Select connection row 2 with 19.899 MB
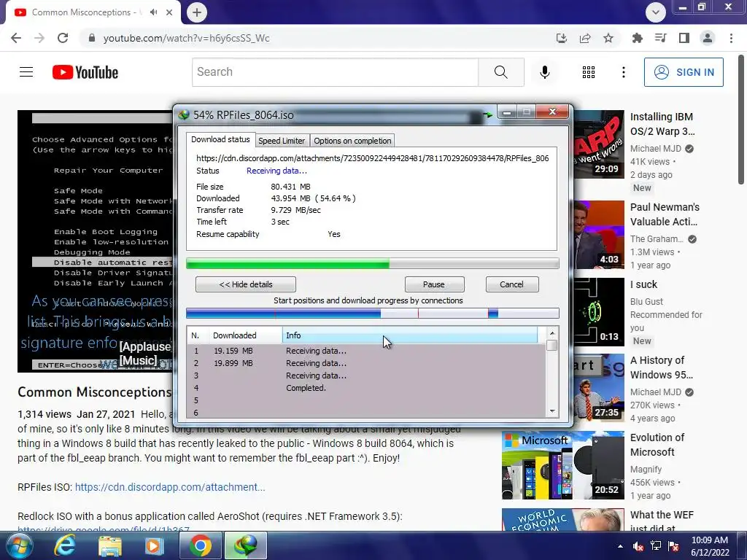This screenshot has width=747, height=560. pos(366,363)
